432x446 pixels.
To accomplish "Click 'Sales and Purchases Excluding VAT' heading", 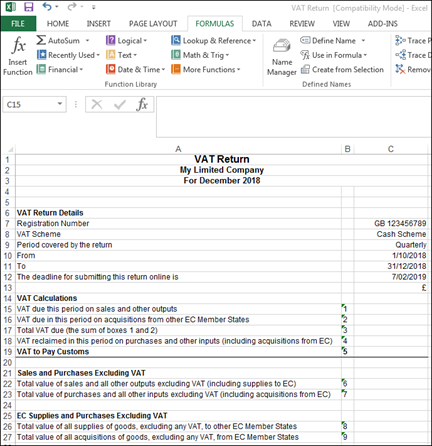I will pos(178,373).
